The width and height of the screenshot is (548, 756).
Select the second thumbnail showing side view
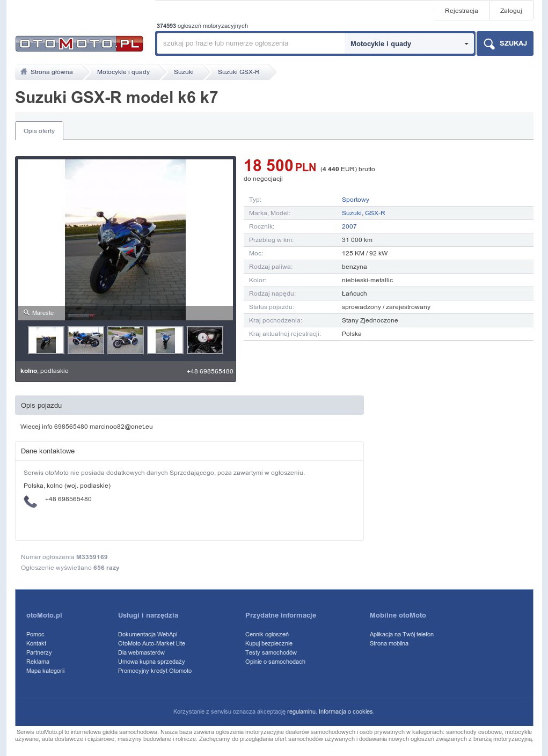(x=86, y=340)
